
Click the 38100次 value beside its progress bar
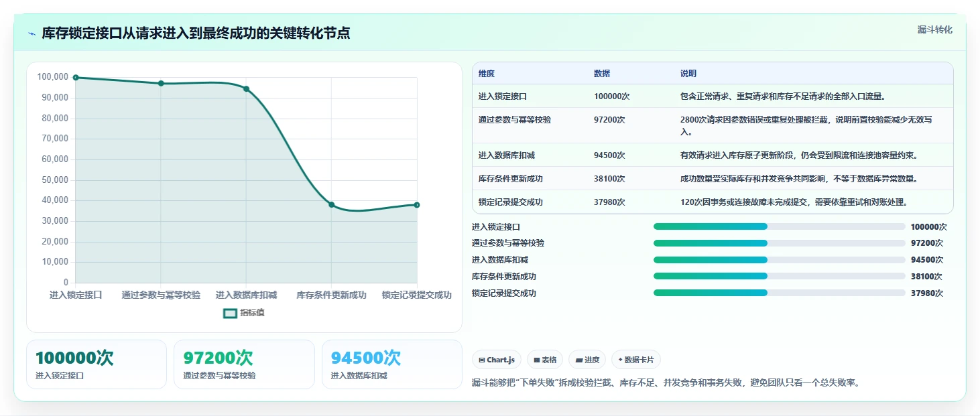926,276
